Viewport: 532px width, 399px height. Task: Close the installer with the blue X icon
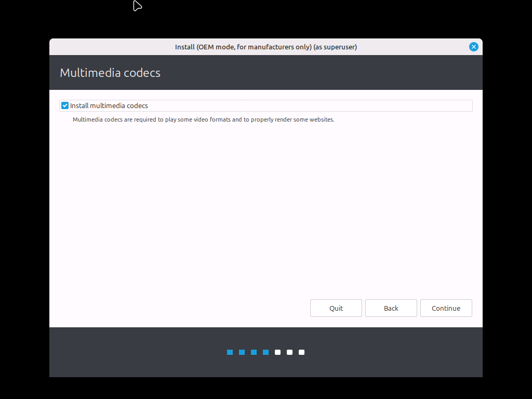[x=473, y=47]
